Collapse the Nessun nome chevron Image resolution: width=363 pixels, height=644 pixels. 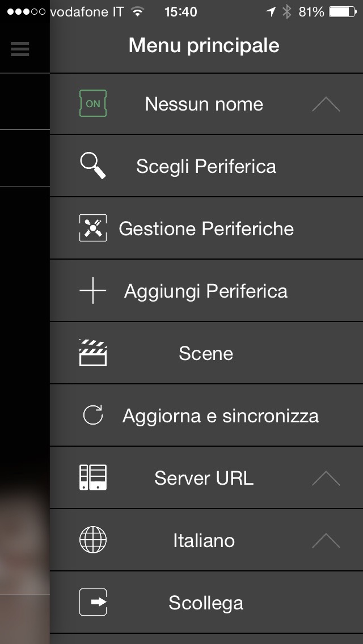(326, 104)
